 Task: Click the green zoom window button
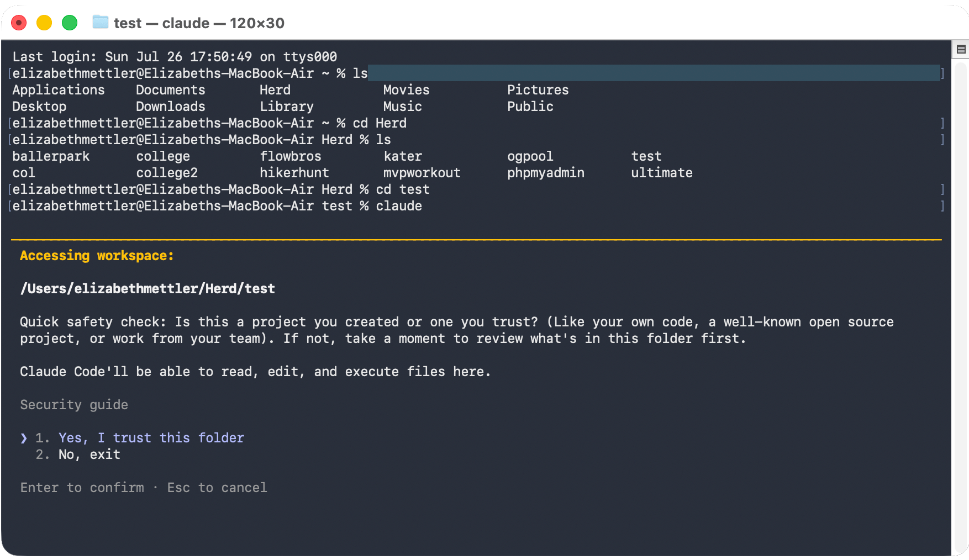click(x=70, y=23)
